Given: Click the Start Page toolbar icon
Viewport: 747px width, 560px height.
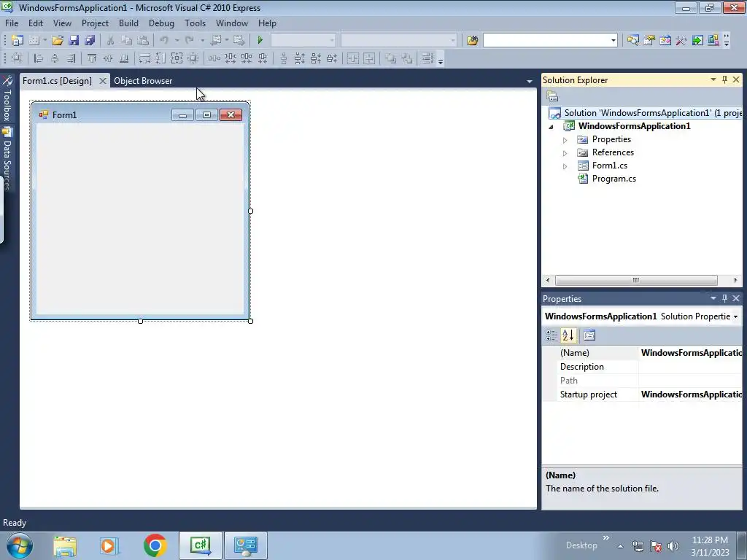Looking at the screenshot, I should [697, 41].
